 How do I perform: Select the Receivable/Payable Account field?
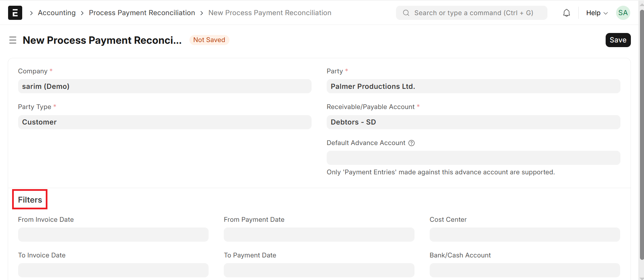[x=473, y=122]
